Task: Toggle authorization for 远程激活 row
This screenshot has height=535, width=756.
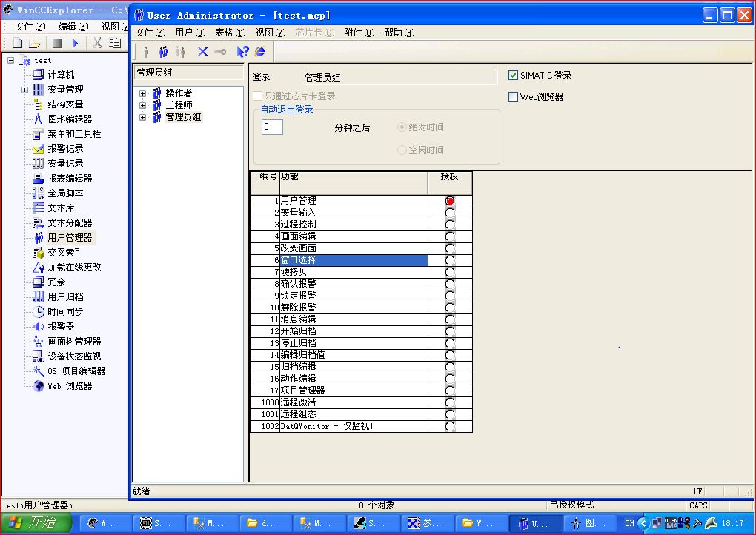Action: 450,402
